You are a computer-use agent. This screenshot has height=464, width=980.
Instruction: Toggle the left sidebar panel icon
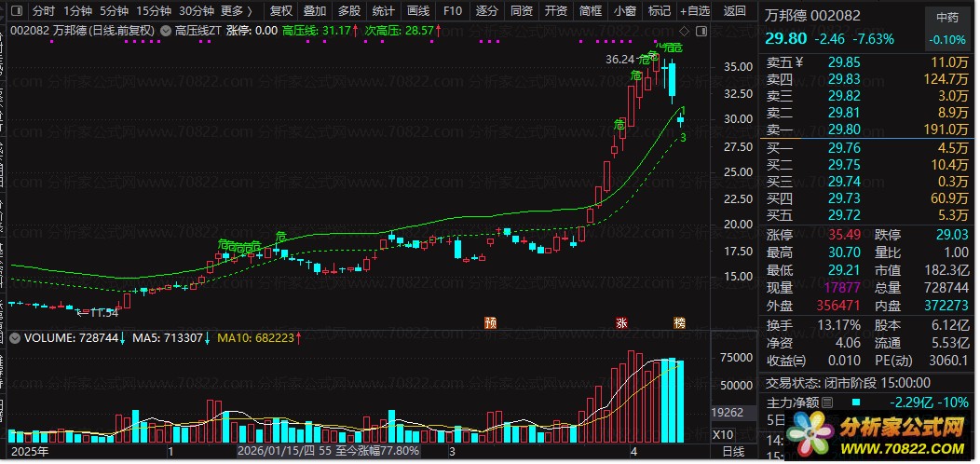point(16,11)
